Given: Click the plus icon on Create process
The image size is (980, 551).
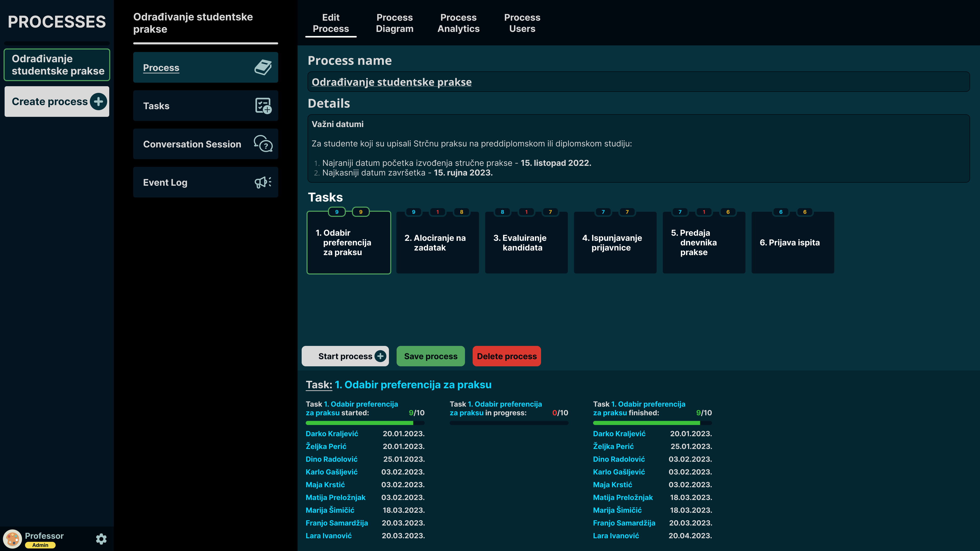Looking at the screenshot, I should (99, 102).
